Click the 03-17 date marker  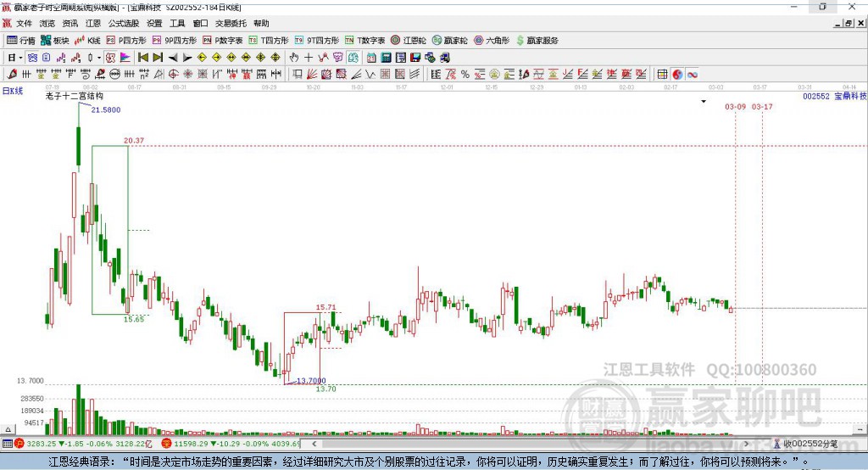762,106
